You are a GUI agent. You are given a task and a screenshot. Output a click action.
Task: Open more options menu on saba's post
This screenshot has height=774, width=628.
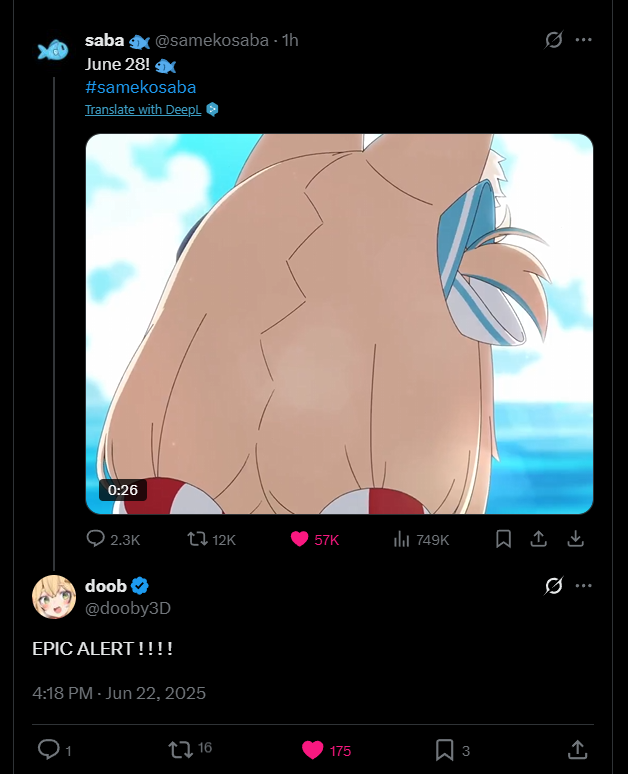point(584,40)
